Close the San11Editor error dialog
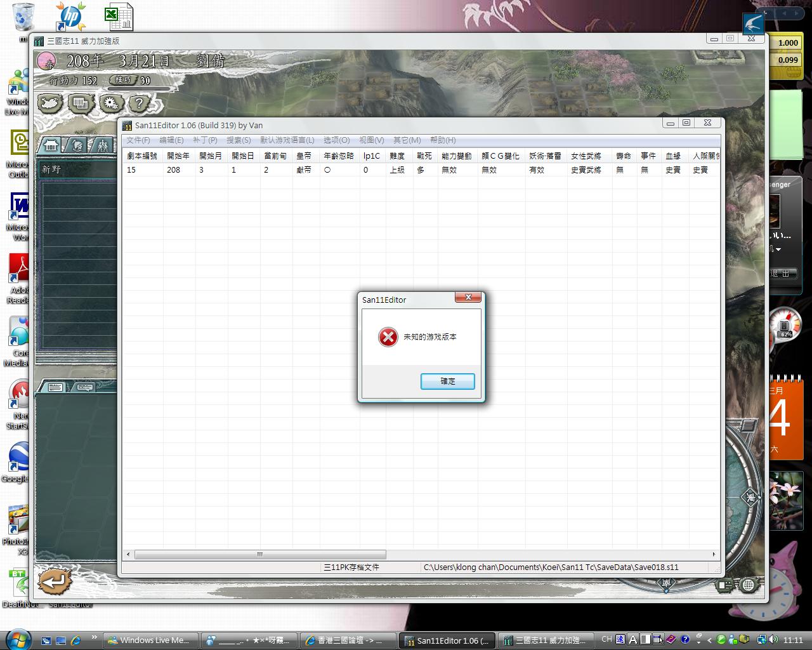This screenshot has height=650, width=812. pos(468,297)
